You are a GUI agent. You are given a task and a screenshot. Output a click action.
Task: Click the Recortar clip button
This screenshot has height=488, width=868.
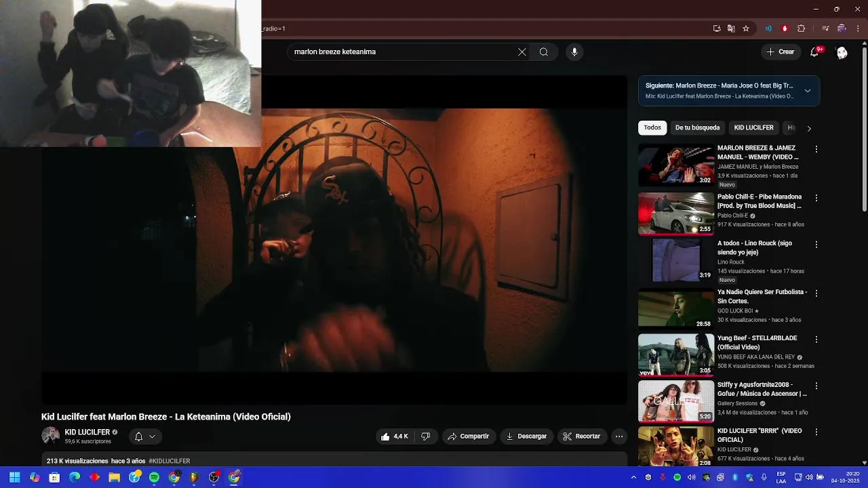(583, 436)
